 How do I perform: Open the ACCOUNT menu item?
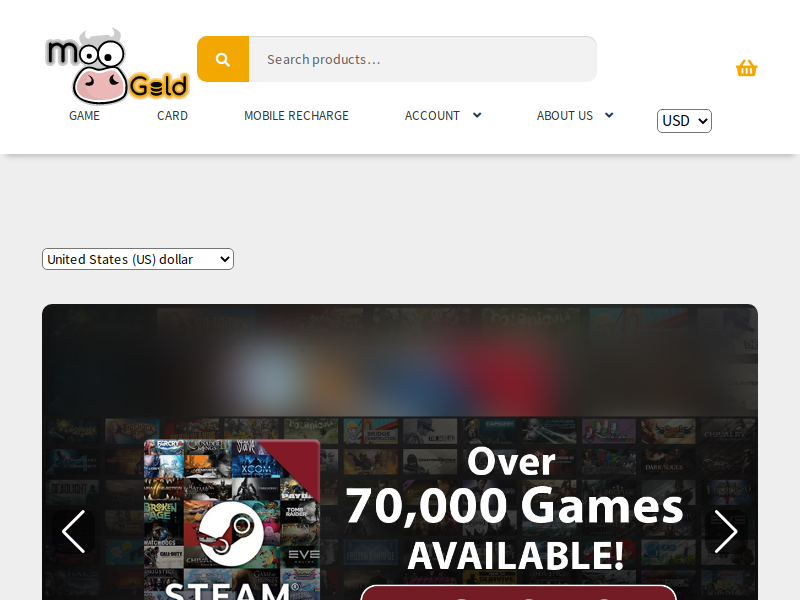[x=432, y=116]
